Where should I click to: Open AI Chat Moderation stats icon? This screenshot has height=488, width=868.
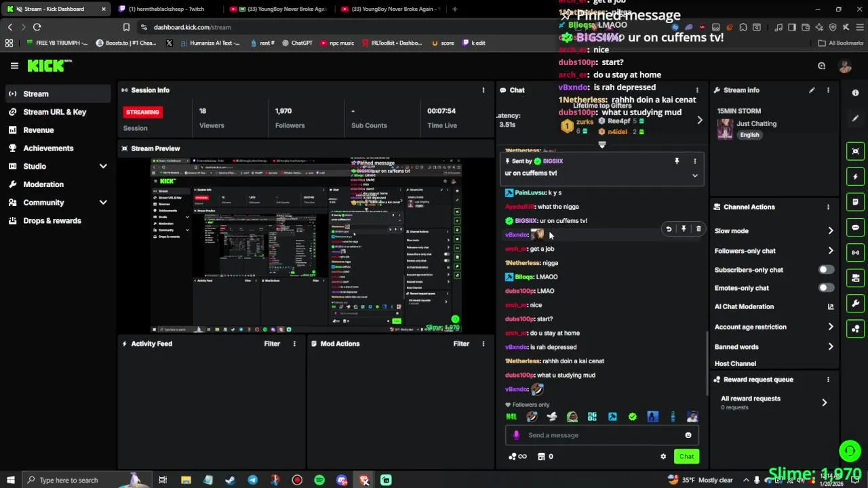point(831,306)
